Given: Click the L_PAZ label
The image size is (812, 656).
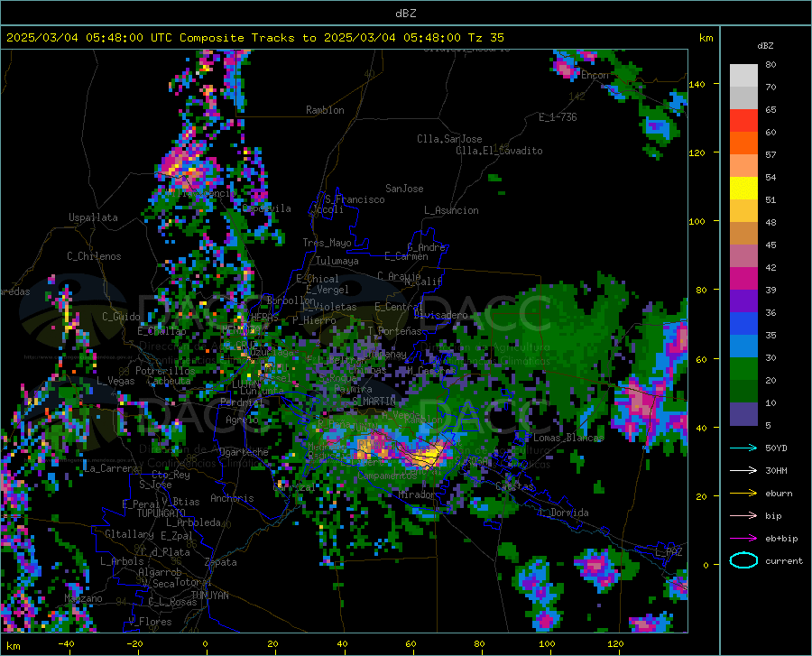Looking at the screenshot, I should coord(669,552).
